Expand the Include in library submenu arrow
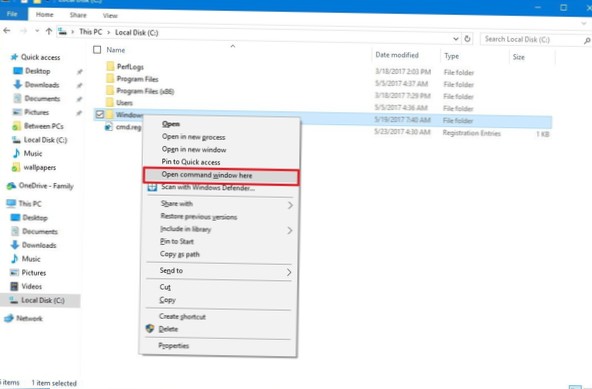 290,230
